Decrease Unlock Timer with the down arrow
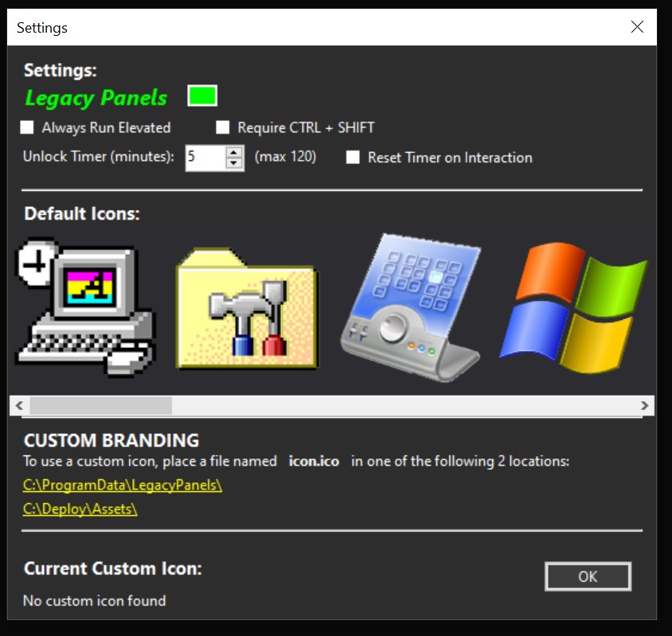 click(234, 163)
